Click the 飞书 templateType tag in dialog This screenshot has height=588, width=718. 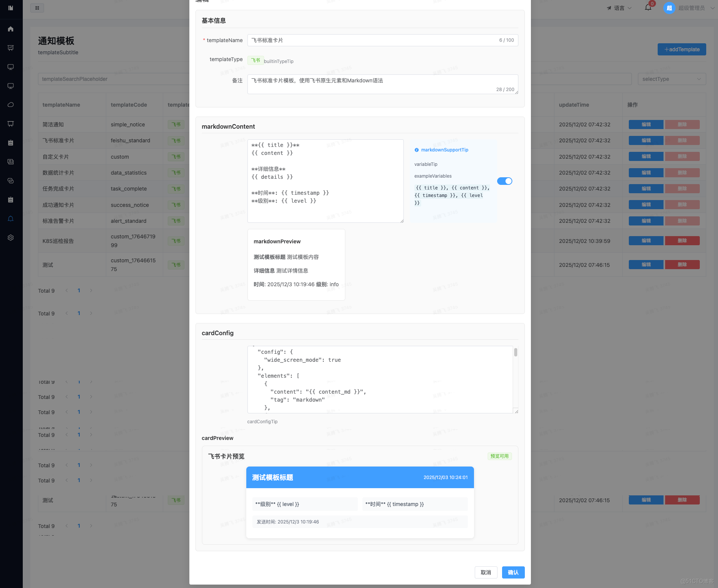(255, 60)
